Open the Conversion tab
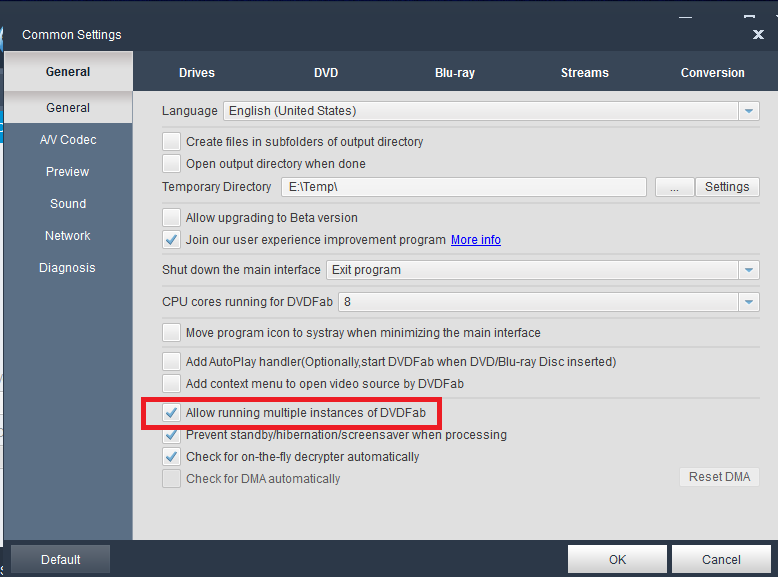The height and width of the screenshot is (577, 778). click(x=713, y=72)
